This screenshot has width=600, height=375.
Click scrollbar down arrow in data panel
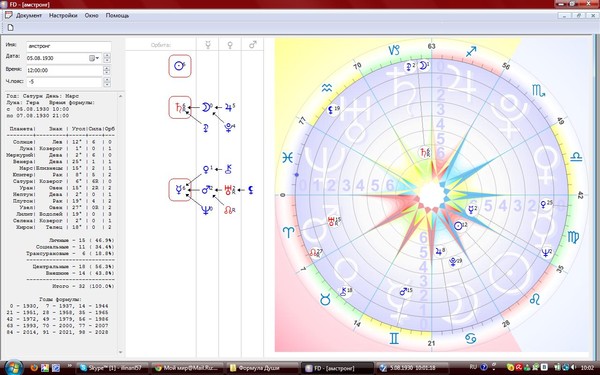click(x=121, y=352)
